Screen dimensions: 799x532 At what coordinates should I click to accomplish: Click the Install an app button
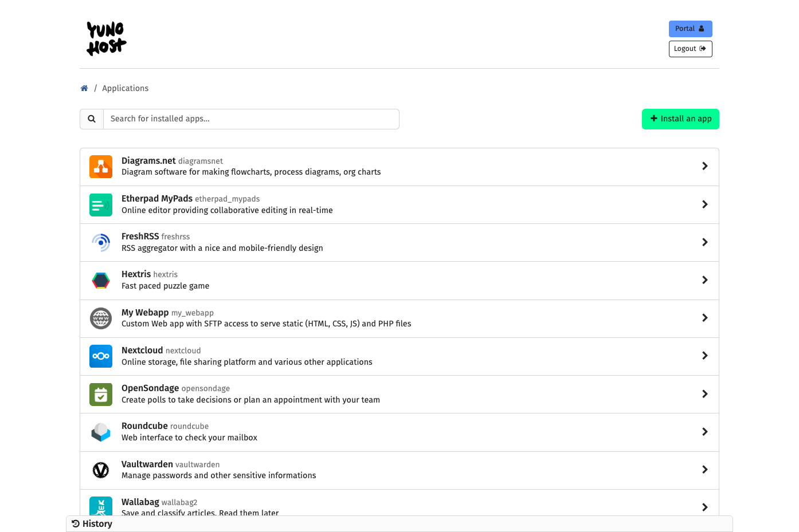tap(680, 119)
